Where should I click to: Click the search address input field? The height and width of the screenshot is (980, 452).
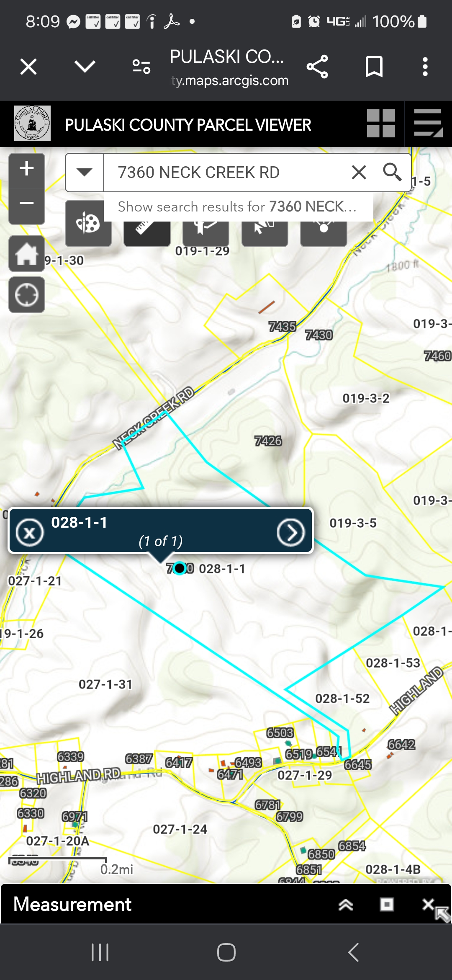(x=226, y=172)
